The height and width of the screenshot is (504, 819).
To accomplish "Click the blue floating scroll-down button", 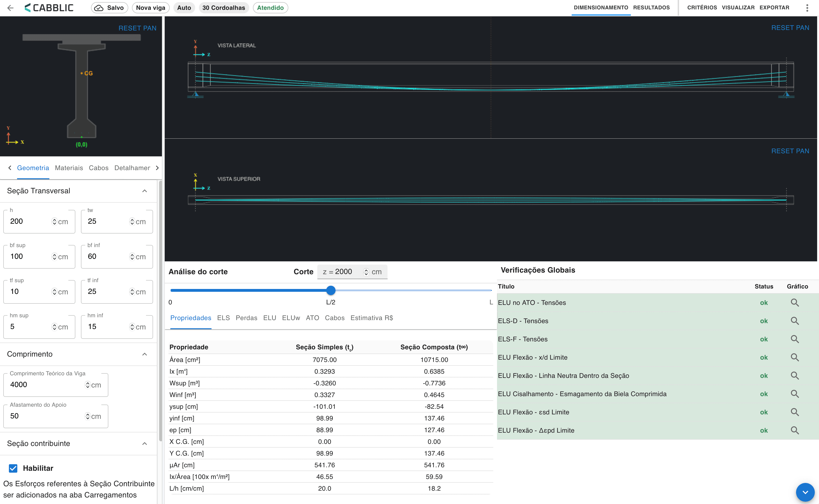I will (805, 492).
